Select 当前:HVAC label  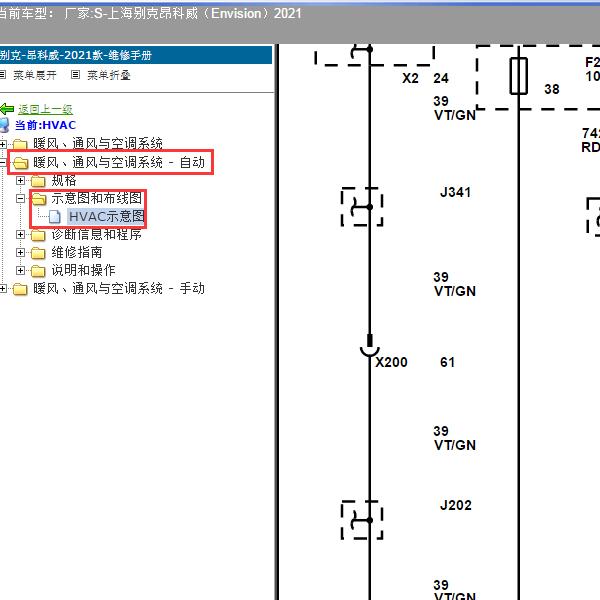pos(46,125)
